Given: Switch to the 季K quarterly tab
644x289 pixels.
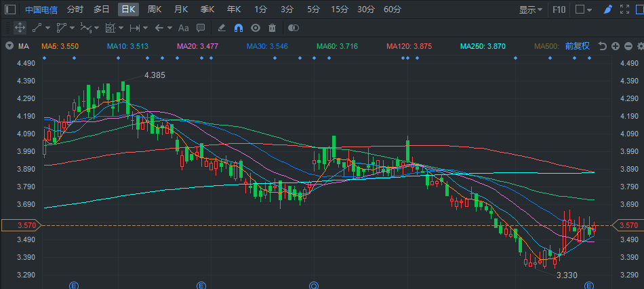Looking at the screenshot, I should click(207, 9).
